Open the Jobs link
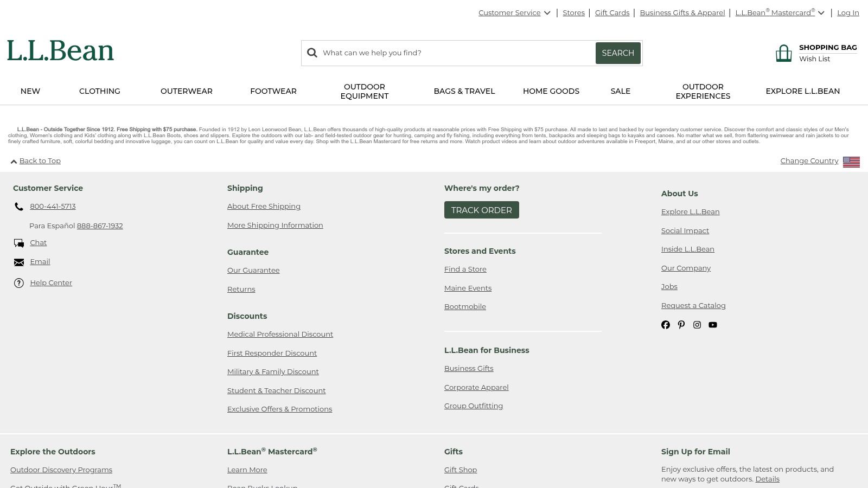Viewport: 868px width, 488px height. pos(669,287)
